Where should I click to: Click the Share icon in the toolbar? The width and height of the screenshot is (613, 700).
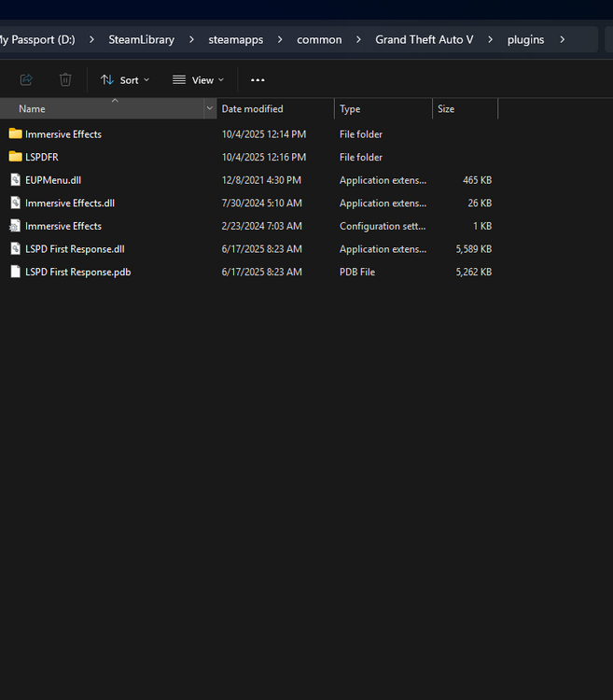pyautogui.click(x=26, y=80)
